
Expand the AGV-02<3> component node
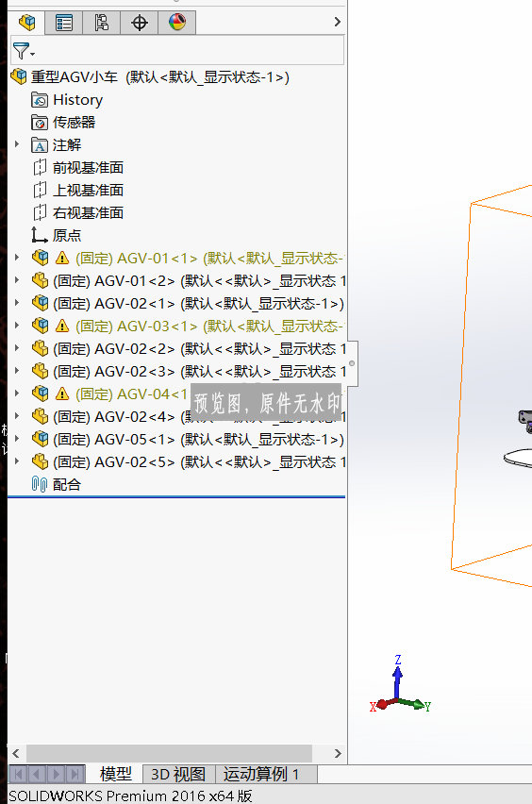[17, 370]
